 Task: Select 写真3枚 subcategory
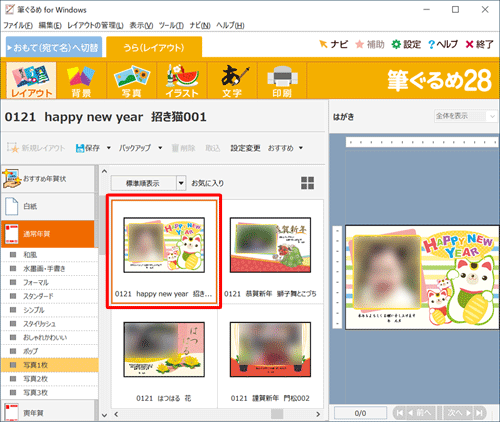coord(50,393)
